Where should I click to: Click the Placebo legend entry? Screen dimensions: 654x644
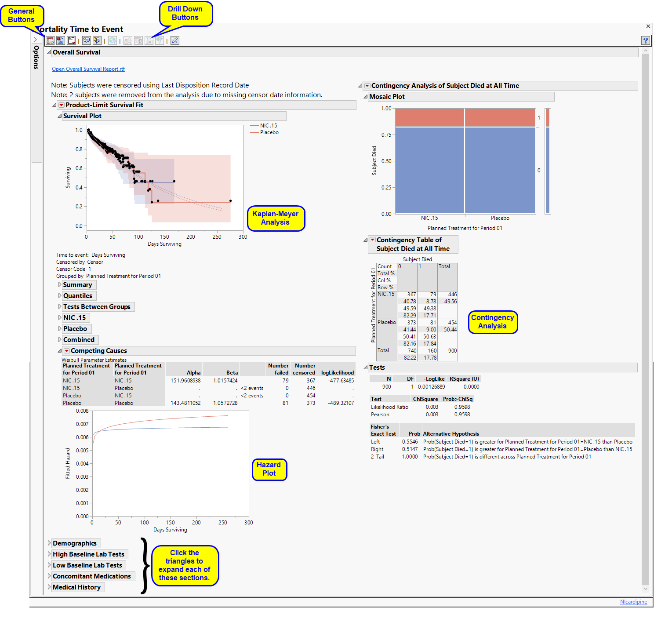point(265,132)
